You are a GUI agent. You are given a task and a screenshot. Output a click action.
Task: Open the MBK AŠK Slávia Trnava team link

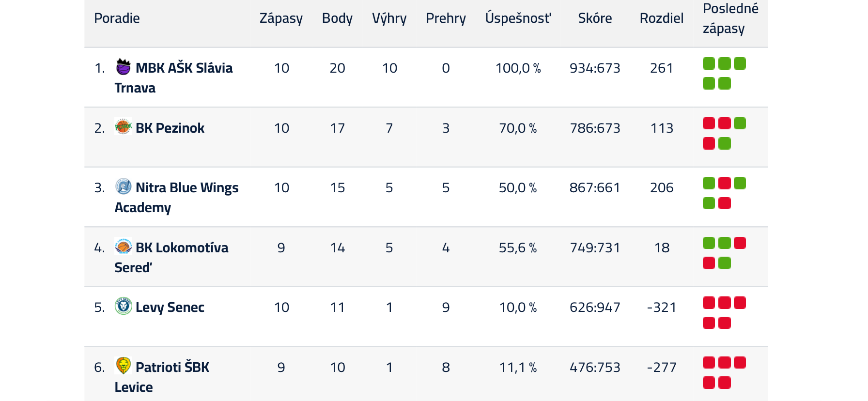173,78
